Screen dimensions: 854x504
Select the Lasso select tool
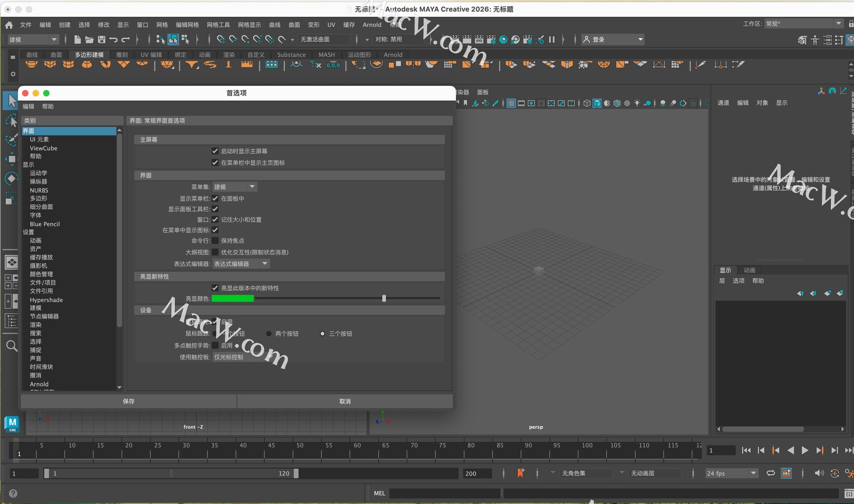point(11,120)
